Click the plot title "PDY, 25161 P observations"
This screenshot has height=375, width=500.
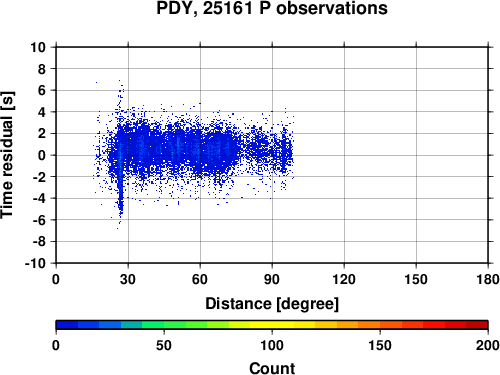(272, 8)
